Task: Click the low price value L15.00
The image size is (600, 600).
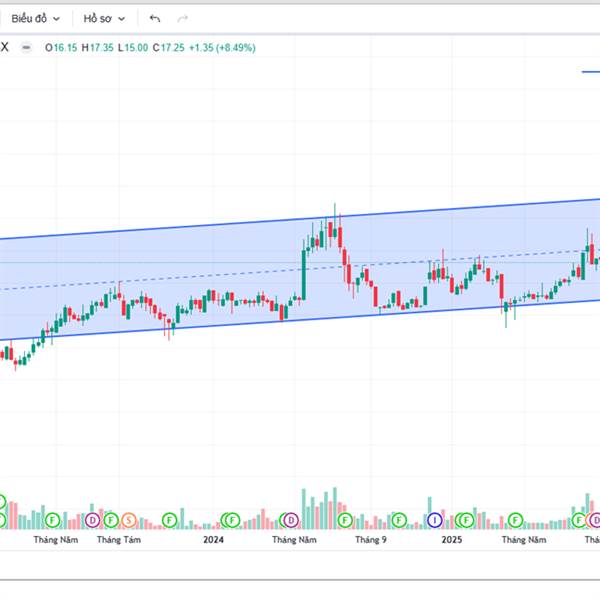Action: tap(133, 48)
